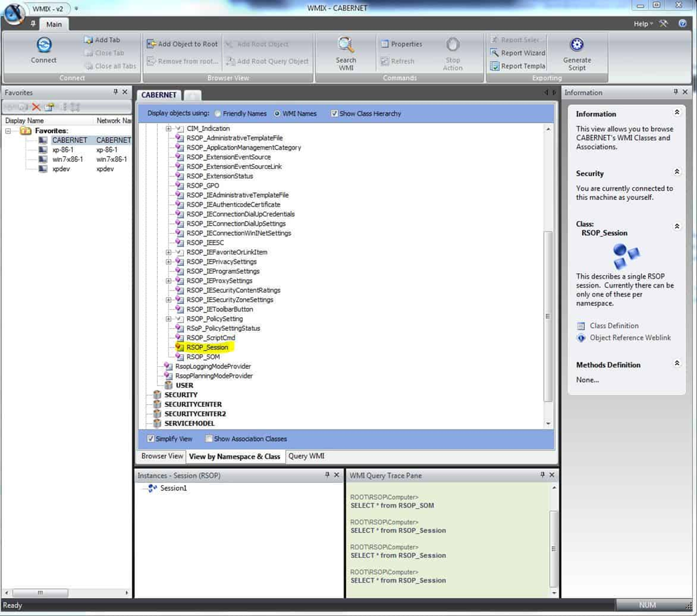The width and height of the screenshot is (697, 616).
Task: Open Properties in the Commands group
Action: tap(401, 44)
